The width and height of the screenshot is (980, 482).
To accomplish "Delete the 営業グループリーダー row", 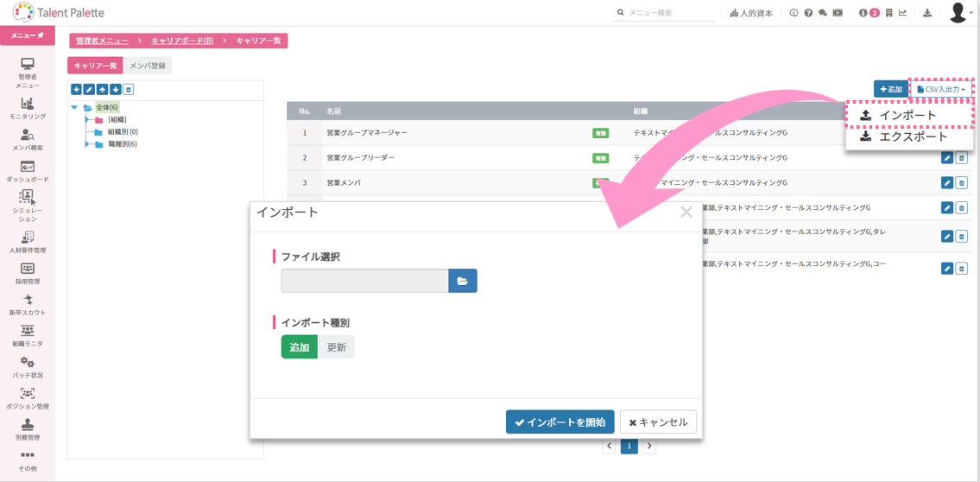I will (x=961, y=157).
